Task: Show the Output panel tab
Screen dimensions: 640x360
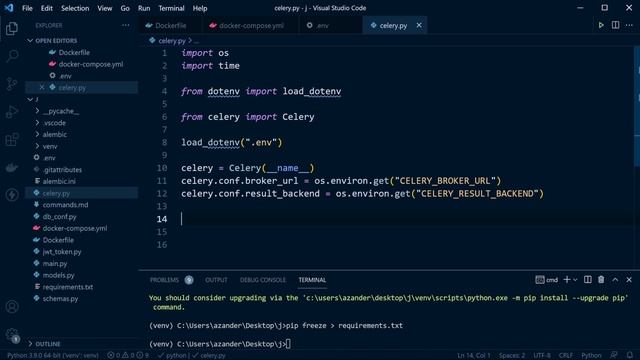Action: click(x=216, y=280)
